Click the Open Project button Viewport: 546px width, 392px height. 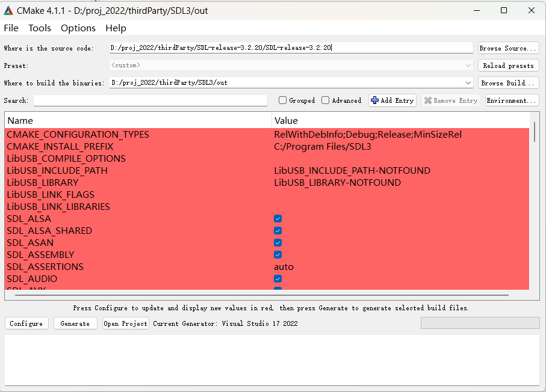(126, 323)
